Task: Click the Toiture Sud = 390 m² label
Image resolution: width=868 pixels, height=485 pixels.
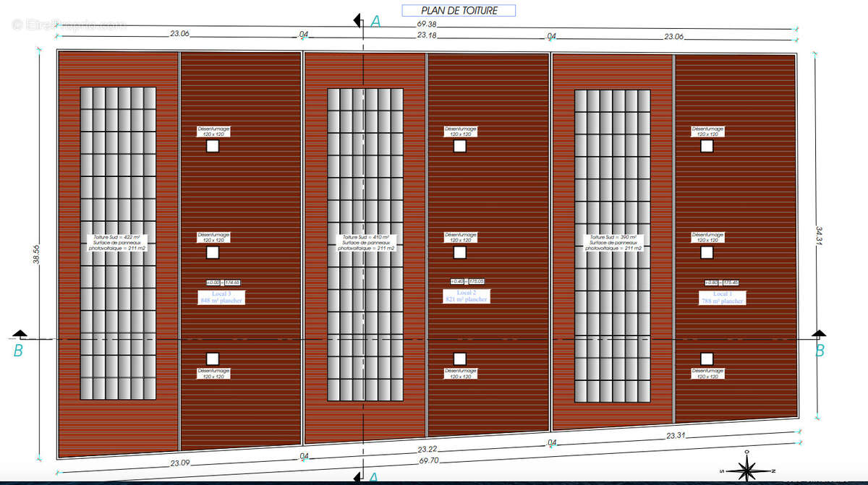Action: click(x=615, y=242)
